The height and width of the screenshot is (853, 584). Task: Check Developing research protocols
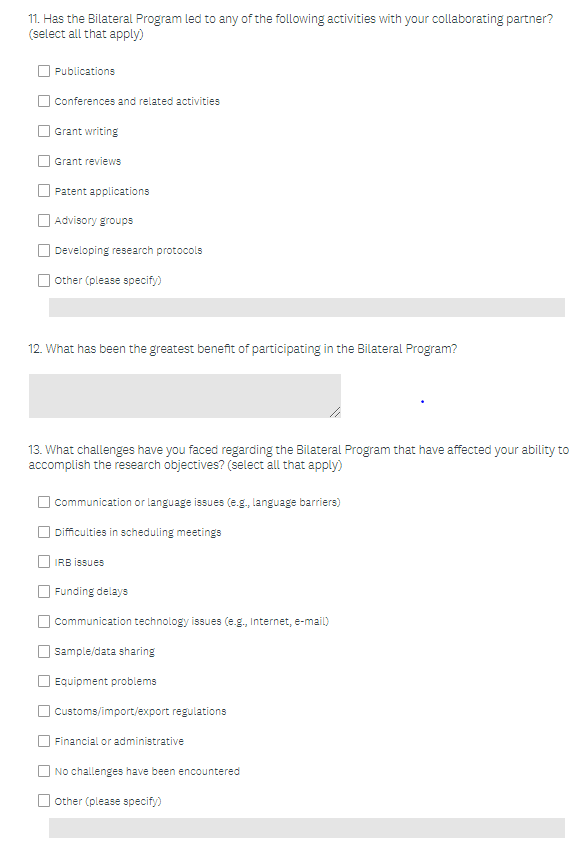44,250
